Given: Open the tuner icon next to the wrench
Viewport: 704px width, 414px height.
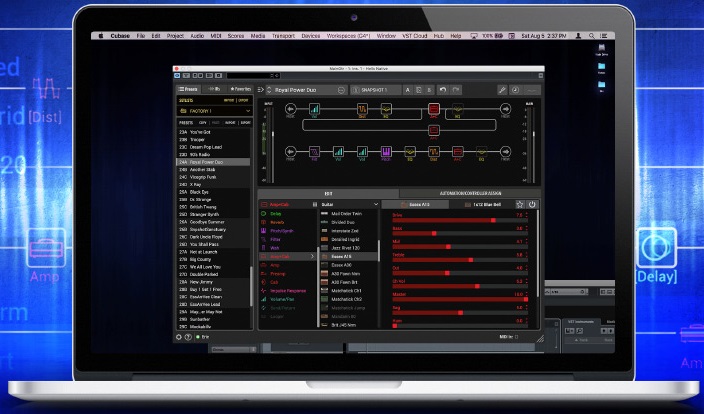Looking at the screenshot, I should click(515, 90).
